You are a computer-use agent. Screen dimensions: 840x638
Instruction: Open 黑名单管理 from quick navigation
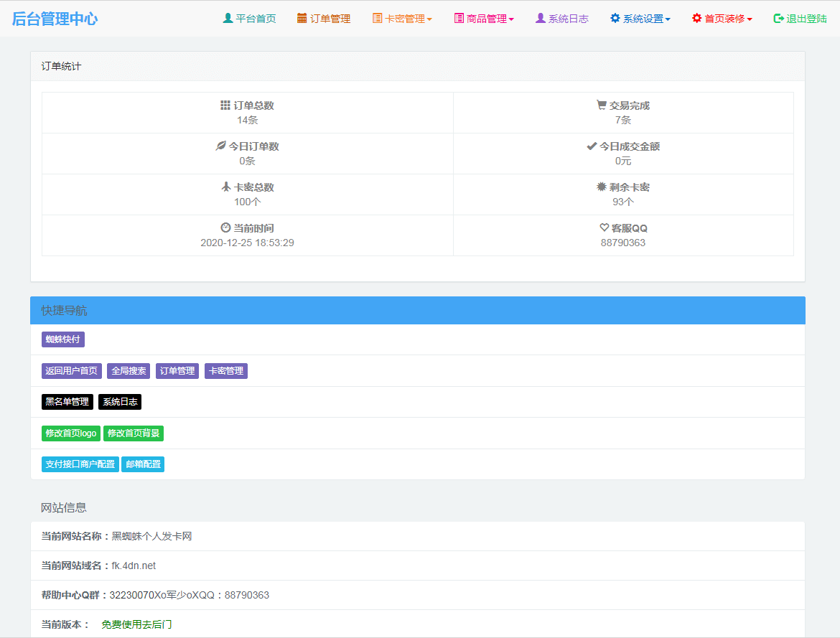[67, 402]
